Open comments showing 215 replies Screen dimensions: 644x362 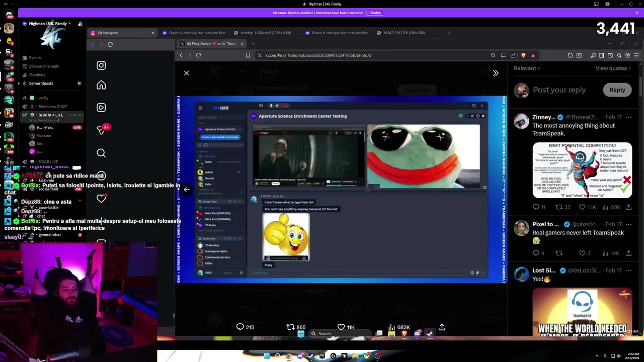pyautogui.click(x=245, y=327)
